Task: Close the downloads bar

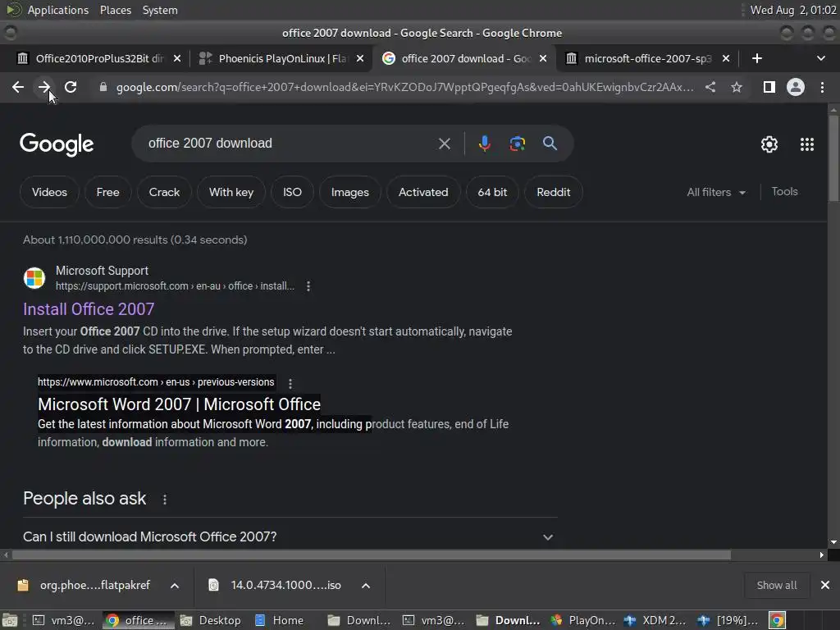Action: [x=825, y=585]
